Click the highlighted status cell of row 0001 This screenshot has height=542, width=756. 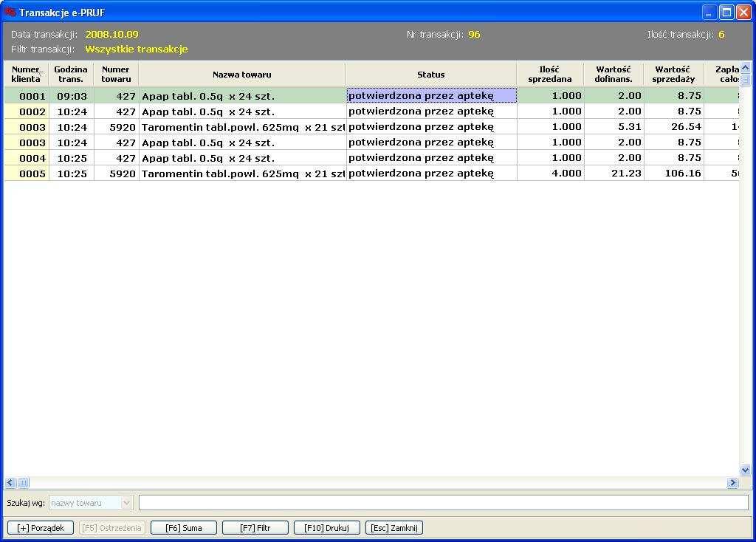431,95
